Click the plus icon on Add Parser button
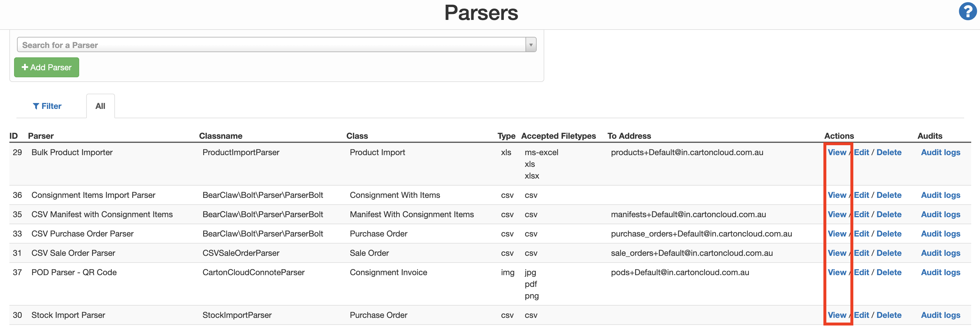This screenshot has width=980, height=329. tap(25, 67)
